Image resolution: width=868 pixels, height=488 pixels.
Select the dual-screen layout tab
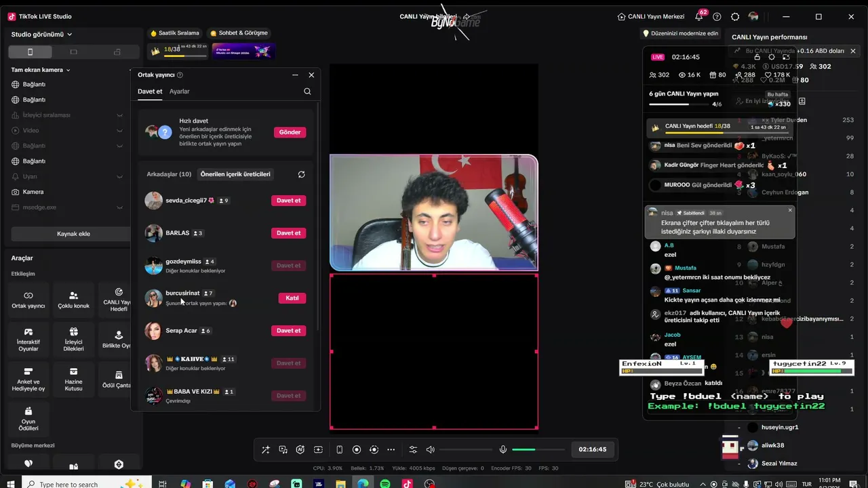pos(117,52)
